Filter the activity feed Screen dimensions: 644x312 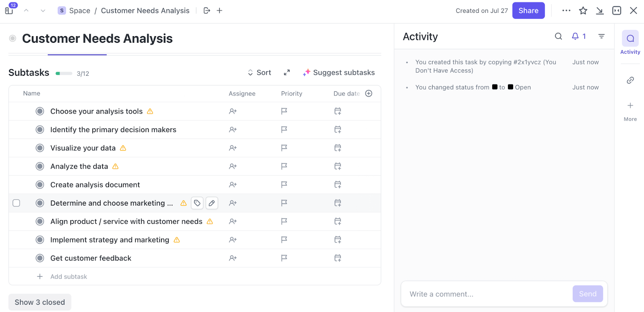coord(601,36)
